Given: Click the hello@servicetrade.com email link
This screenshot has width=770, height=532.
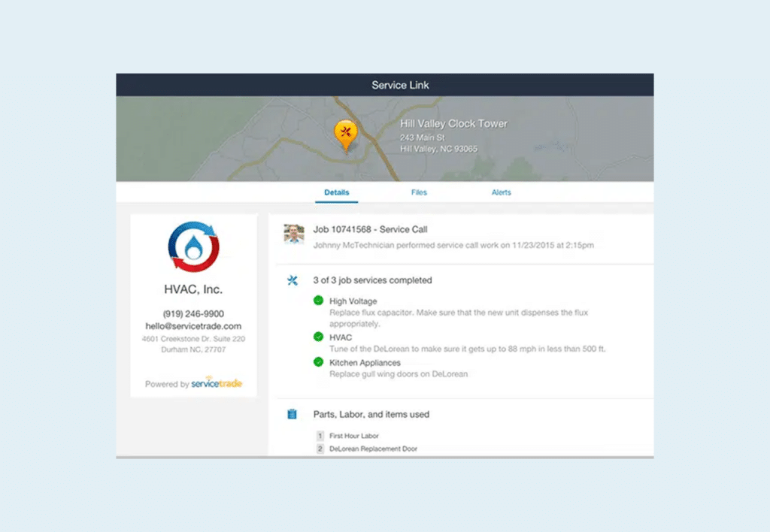Looking at the screenshot, I should (x=193, y=326).
